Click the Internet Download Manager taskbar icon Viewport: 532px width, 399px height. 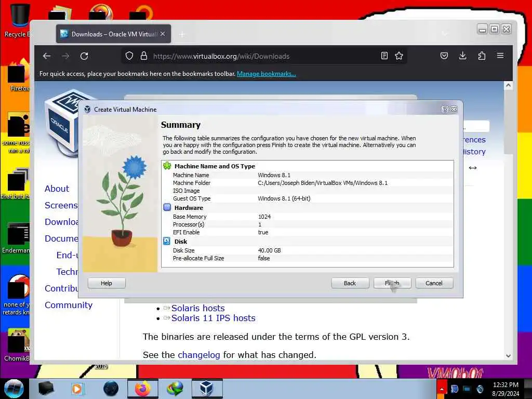(175, 389)
